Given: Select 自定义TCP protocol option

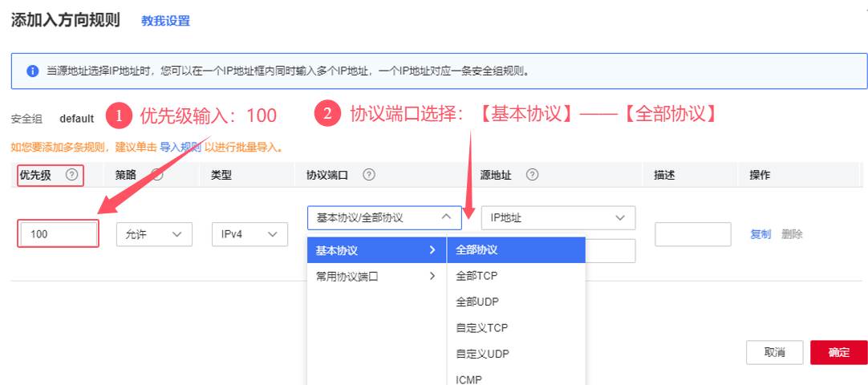Looking at the screenshot, I should point(516,328).
